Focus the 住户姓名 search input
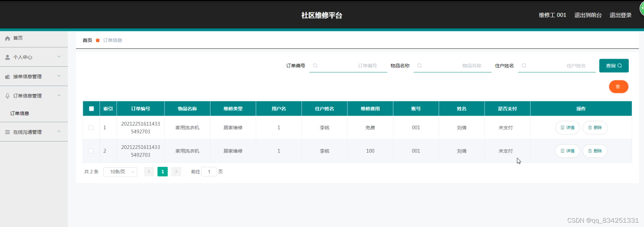Screen dimensions: 644x227 coord(557,66)
